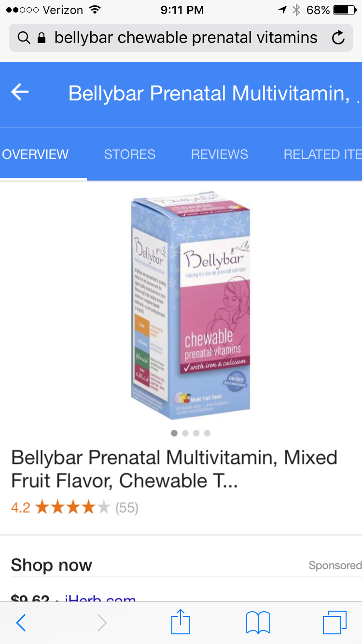Image resolution: width=362 pixels, height=644 pixels.
Task: Reload the page with the refresh icon
Action: (x=339, y=38)
